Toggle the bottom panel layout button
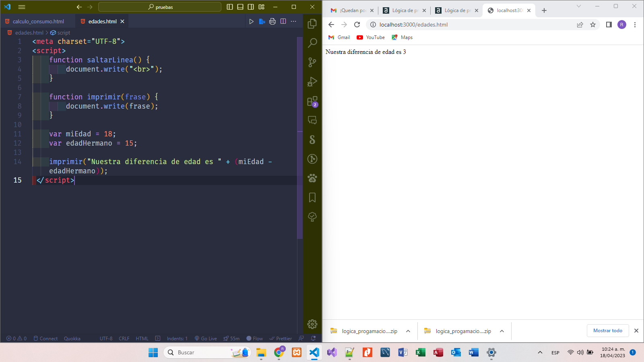Screen dimensions: 644x362 (240, 7)
